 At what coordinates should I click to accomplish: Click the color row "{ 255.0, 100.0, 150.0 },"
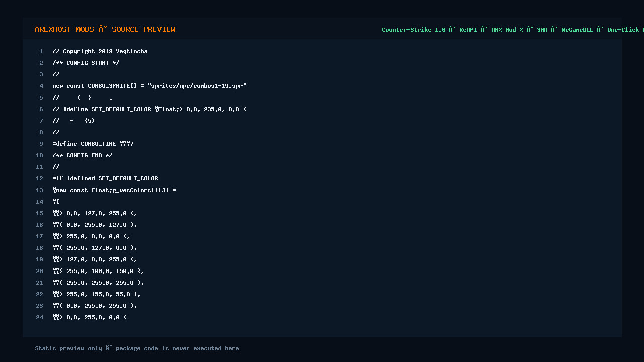(x=99, y=271)
